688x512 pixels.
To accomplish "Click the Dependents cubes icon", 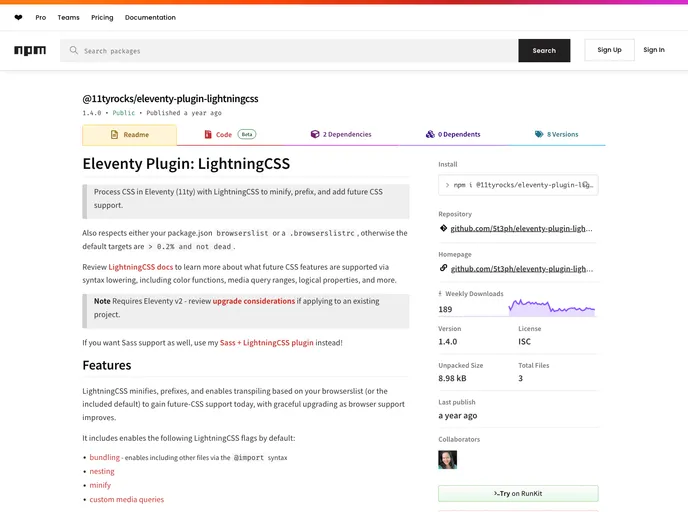I will coord(430,134).
